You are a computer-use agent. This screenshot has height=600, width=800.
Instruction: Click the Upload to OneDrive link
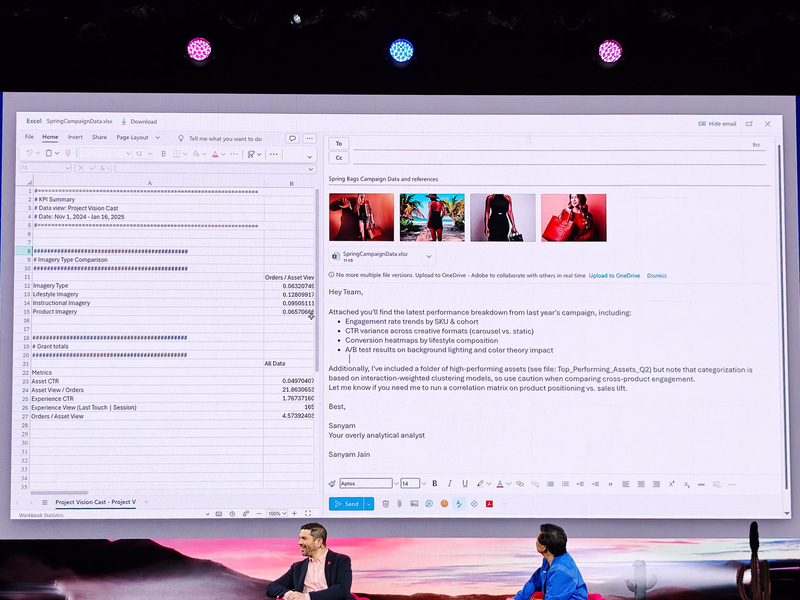click(614, 276)
